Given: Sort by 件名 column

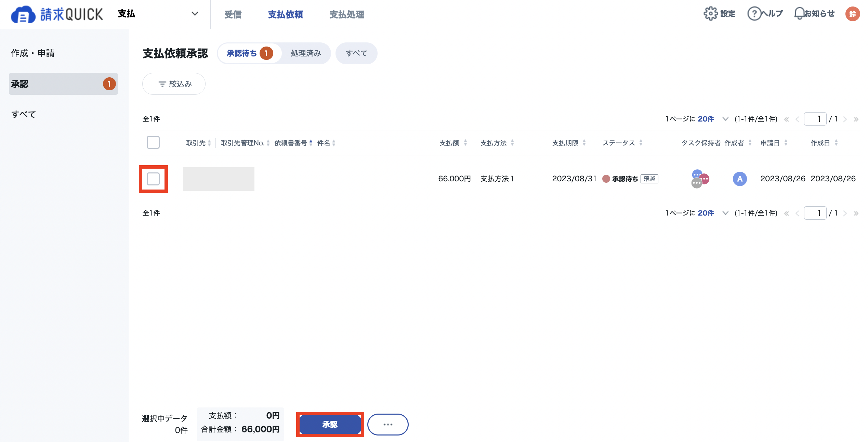Looking at the screenshot, I should (334, 143).
